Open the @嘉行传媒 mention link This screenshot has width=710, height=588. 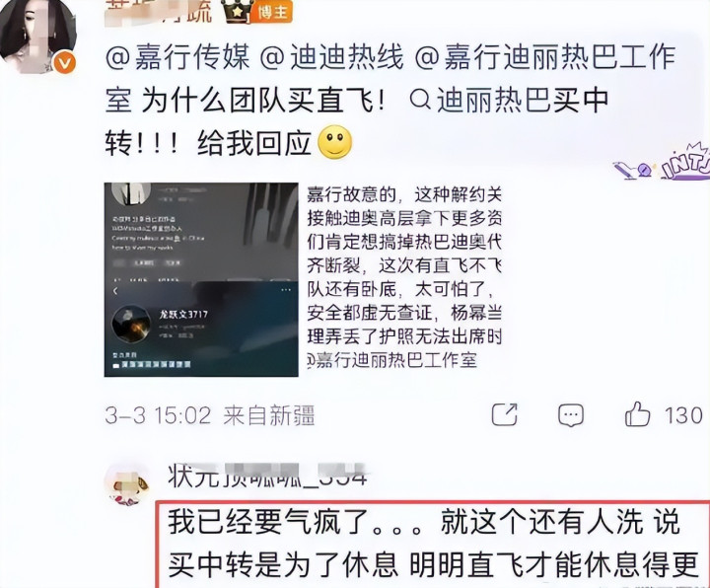177,58
